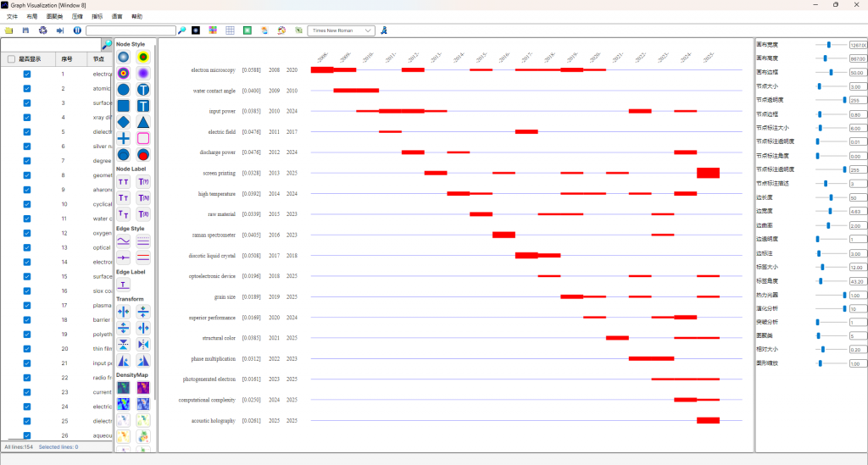Pick the blue diamond node style
This screenshot has width=868, height=465.
coord(124,122)
